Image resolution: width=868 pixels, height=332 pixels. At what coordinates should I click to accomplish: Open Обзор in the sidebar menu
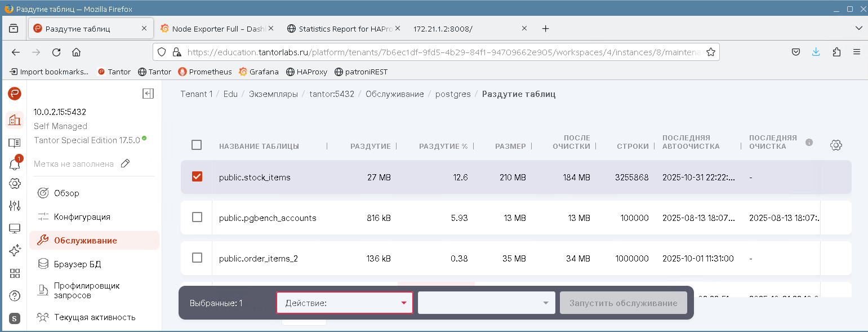click(x=66, y=193)
